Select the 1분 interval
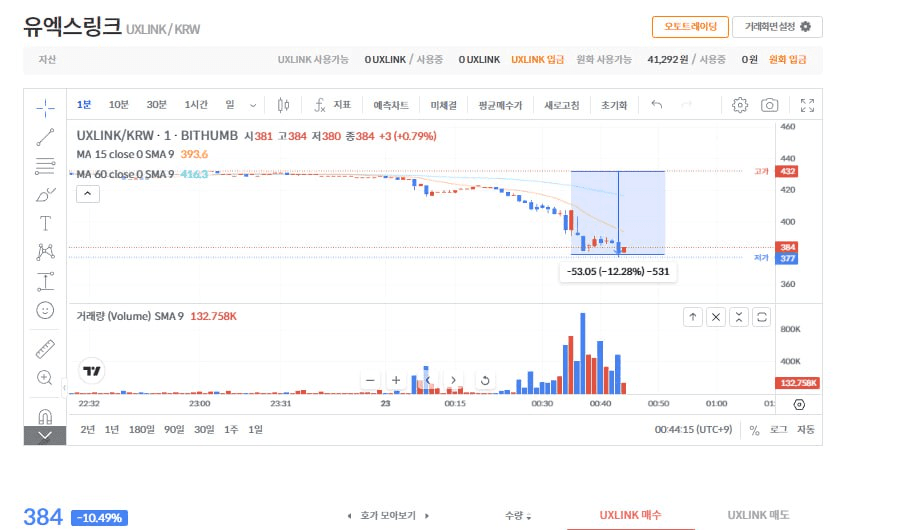 coord(84,105)
